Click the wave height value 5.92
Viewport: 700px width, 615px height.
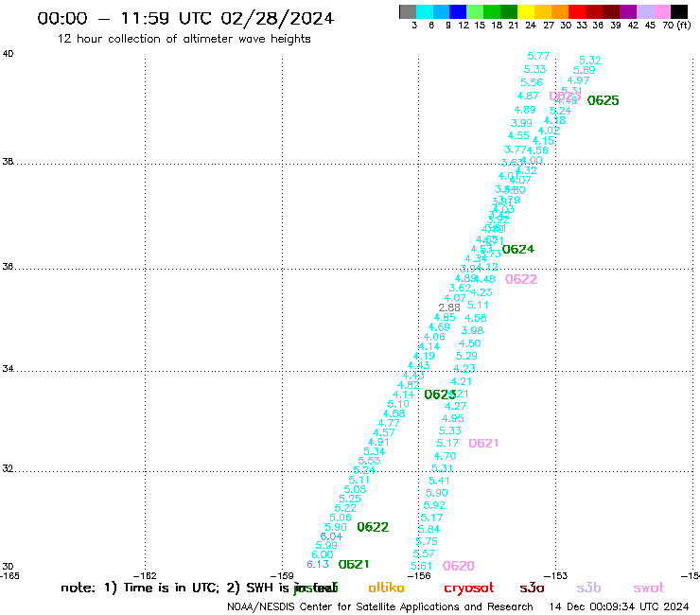[434, 505]
